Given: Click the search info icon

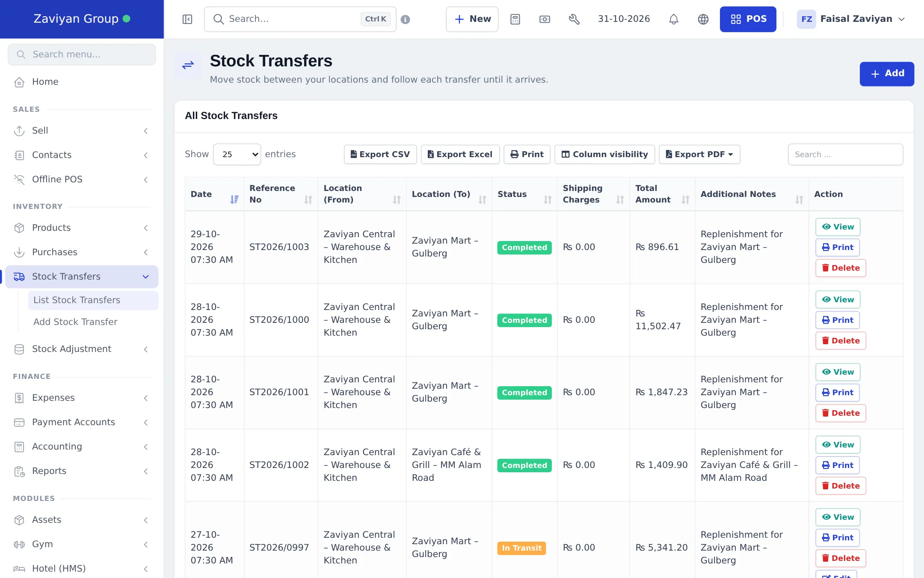Looking at the screenshot, I should click(x=406, y=19).
